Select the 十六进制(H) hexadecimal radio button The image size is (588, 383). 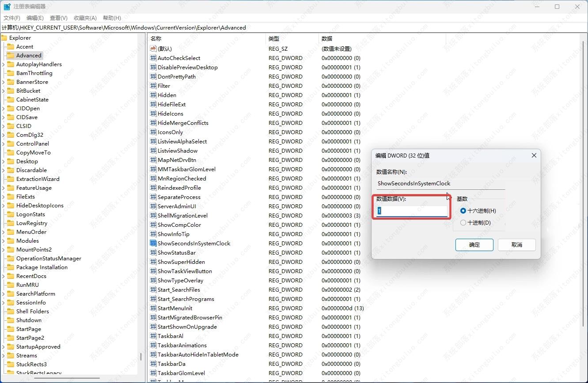[463, 211]
